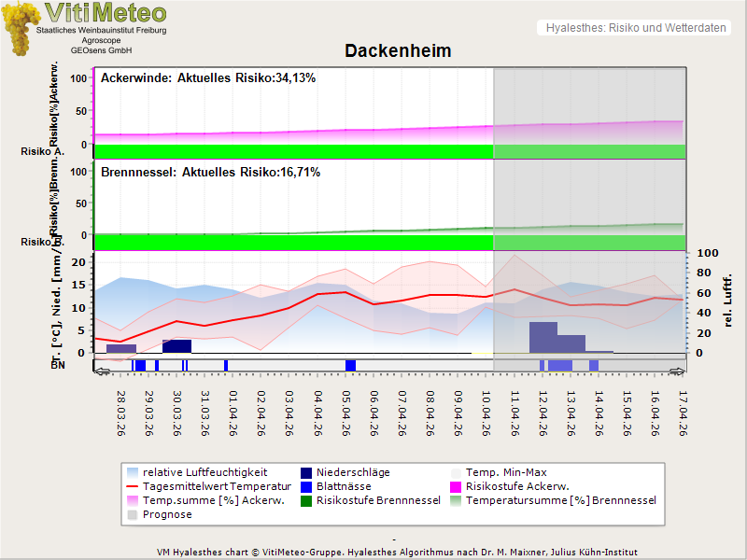Viewport: 747px width, 560px height.
Task: Click the right timeline scroll arrow
Action: (x=678, y=371)
